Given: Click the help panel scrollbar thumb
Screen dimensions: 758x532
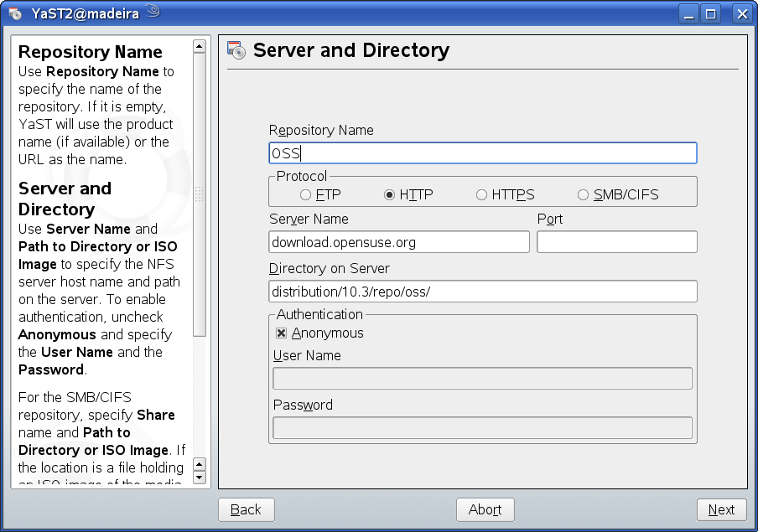Looking at the screenshot, I should point(200,194).
